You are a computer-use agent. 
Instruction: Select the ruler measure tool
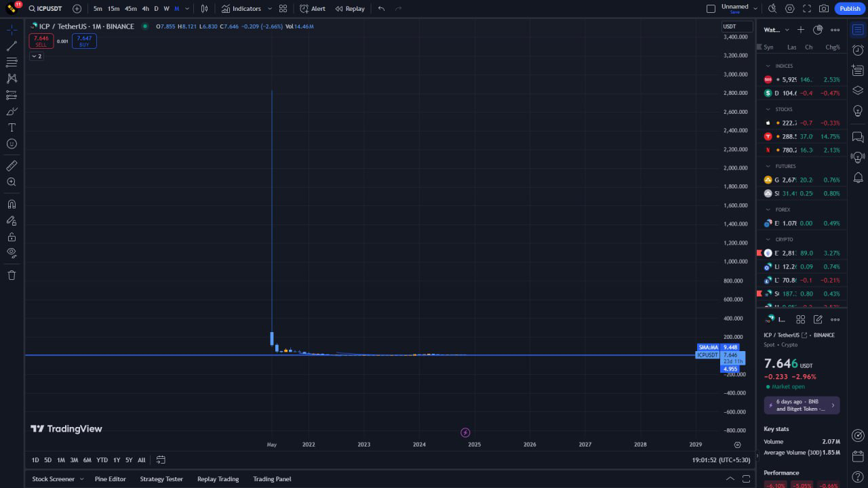click(12, 166)
